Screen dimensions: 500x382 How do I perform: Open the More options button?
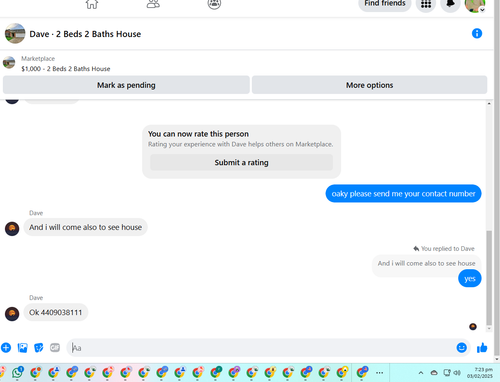click(369, 85)
